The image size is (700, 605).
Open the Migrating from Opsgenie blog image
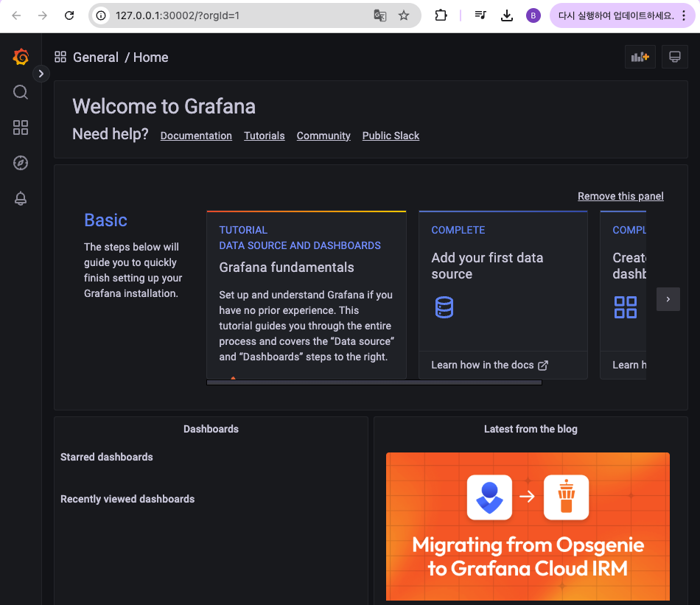point(528,526)
